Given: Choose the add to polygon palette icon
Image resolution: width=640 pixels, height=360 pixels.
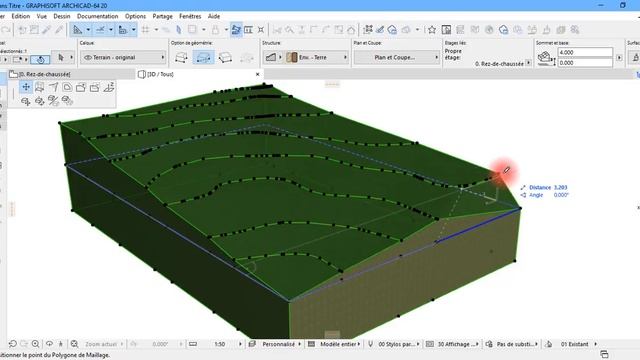Looking at the screenshot, I should (81, 87).
